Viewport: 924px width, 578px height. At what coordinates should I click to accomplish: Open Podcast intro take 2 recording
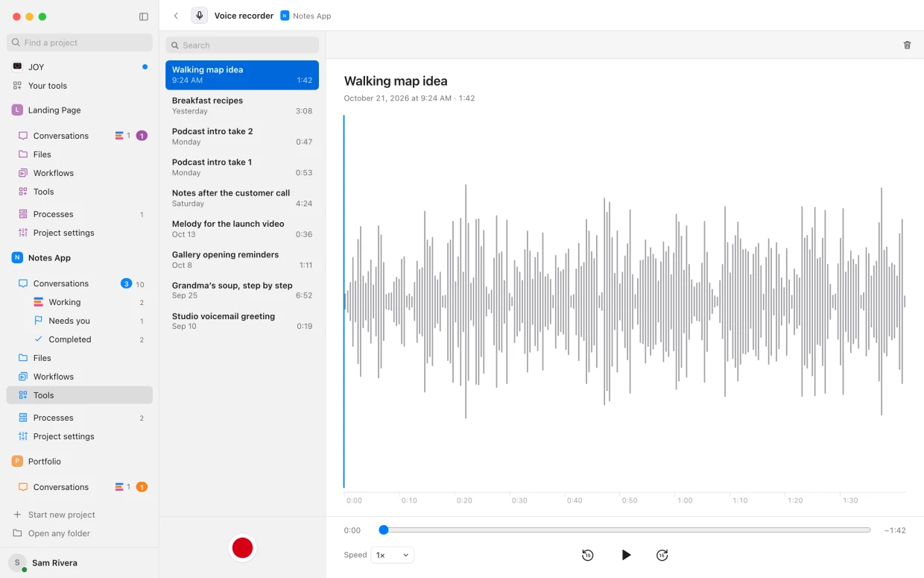click(x=242, y=136)
